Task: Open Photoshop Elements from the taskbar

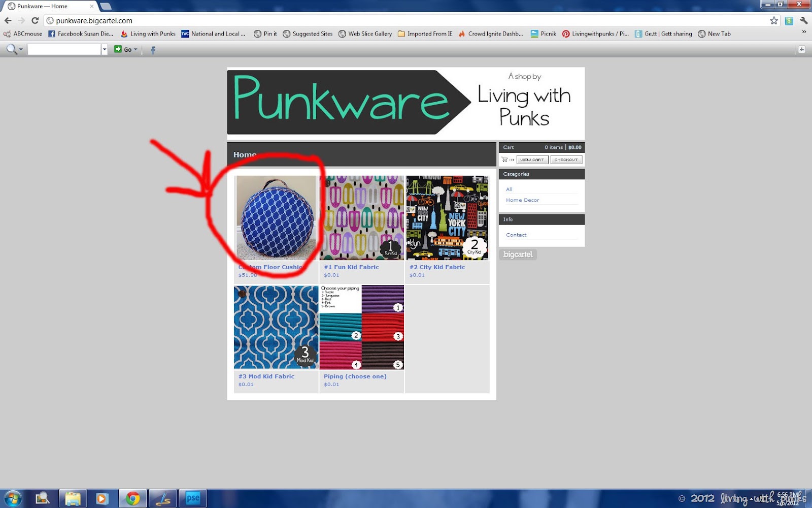Action: point(193,498)
